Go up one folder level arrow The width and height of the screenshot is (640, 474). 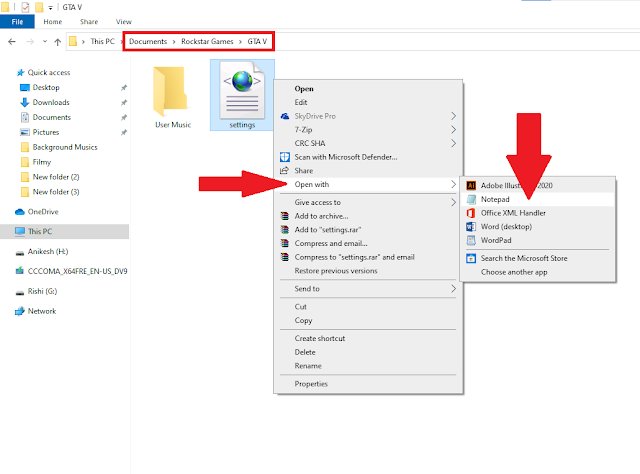58,42
